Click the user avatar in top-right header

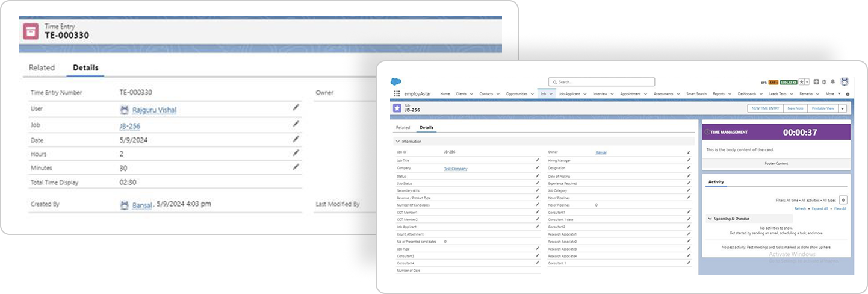tap(844, 82)
